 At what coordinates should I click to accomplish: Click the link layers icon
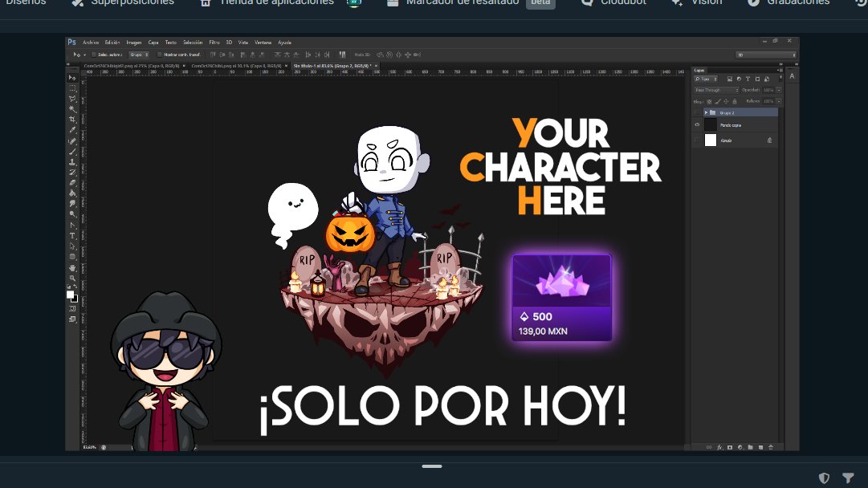click(709, 447)
